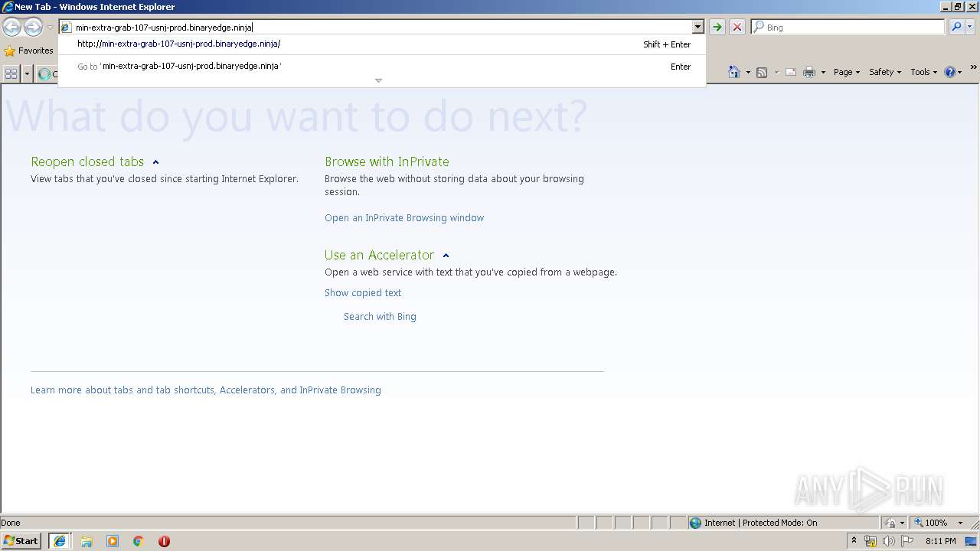980x551 pixels.
Task: Click the Search with Bing accelerator
Action: point(380,317)
